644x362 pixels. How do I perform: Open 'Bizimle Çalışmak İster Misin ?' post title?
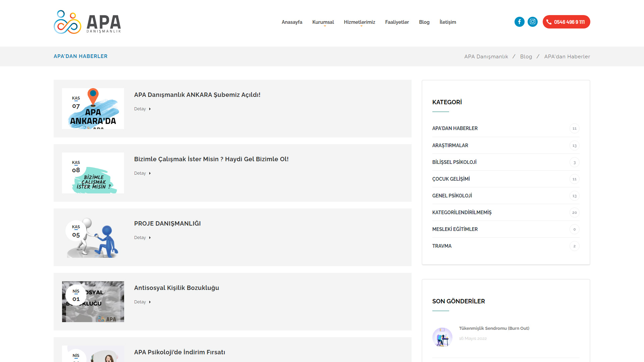click(x=211, y=159)
